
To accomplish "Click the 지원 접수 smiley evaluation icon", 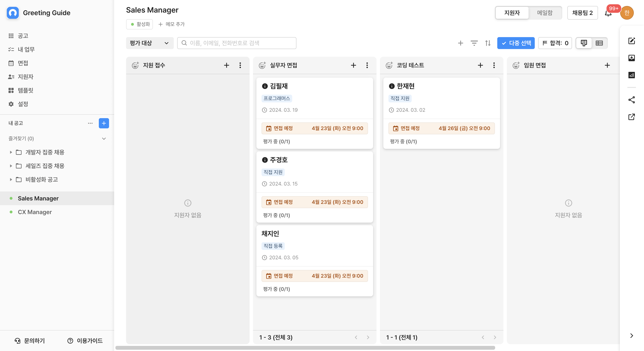I will tap(135, 65).
